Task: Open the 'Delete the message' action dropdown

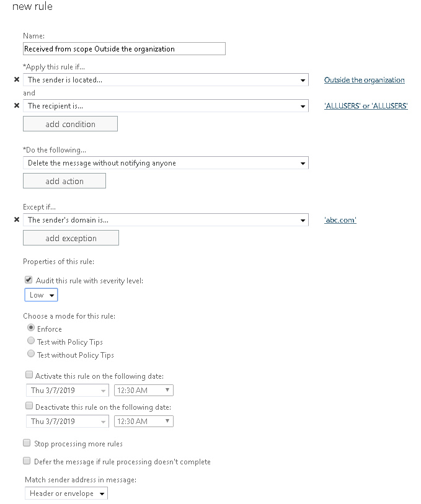Action: point(166,163)
